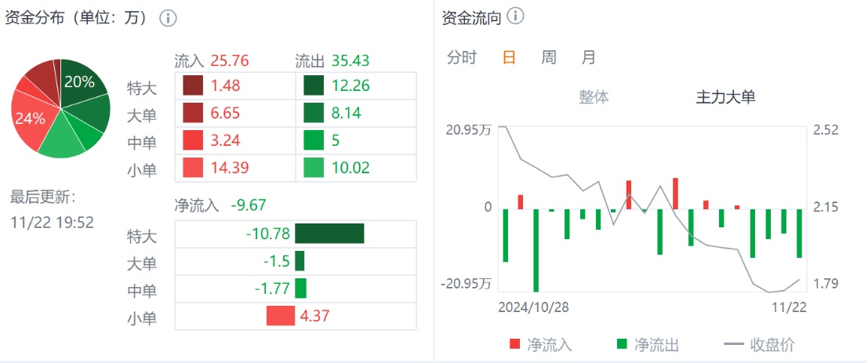Click the 大单 inflow 6.65 red swatch
868x363 pixels.
tap(193, 113)
